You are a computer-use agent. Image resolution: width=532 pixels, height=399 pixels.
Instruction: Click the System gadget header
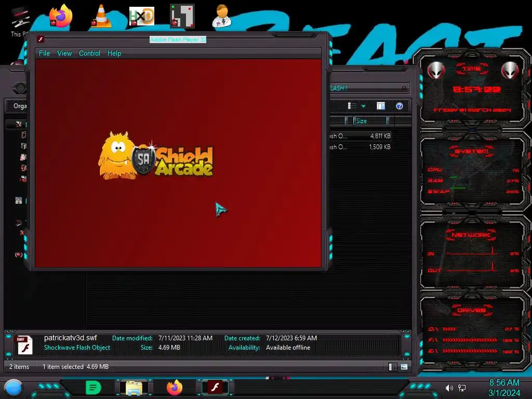471,151
